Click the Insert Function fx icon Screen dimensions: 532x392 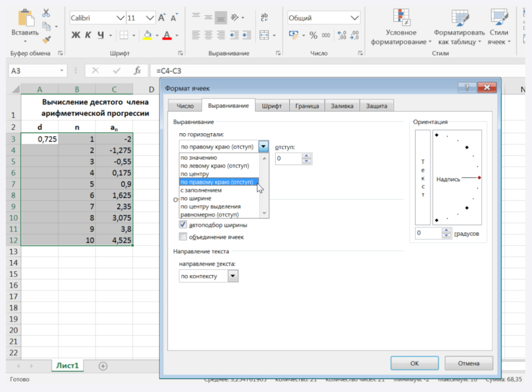pyautogui.click(x=137, y=71)
